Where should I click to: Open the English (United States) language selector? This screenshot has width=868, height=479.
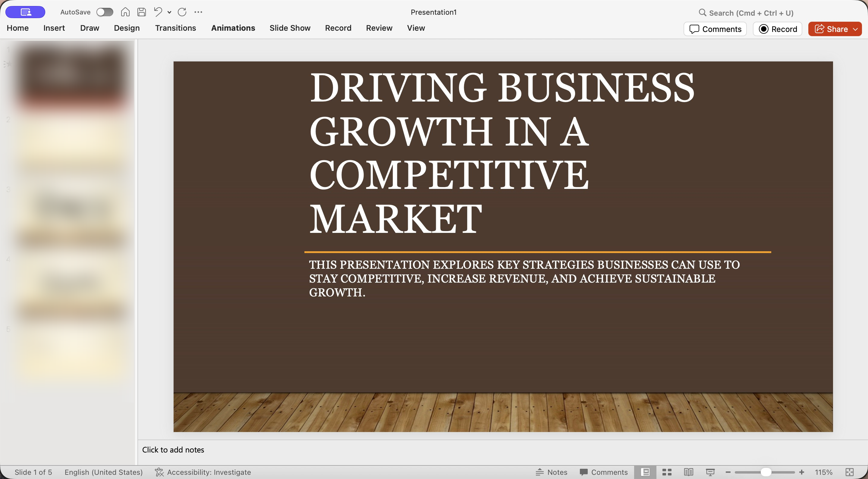pos(103,472)
